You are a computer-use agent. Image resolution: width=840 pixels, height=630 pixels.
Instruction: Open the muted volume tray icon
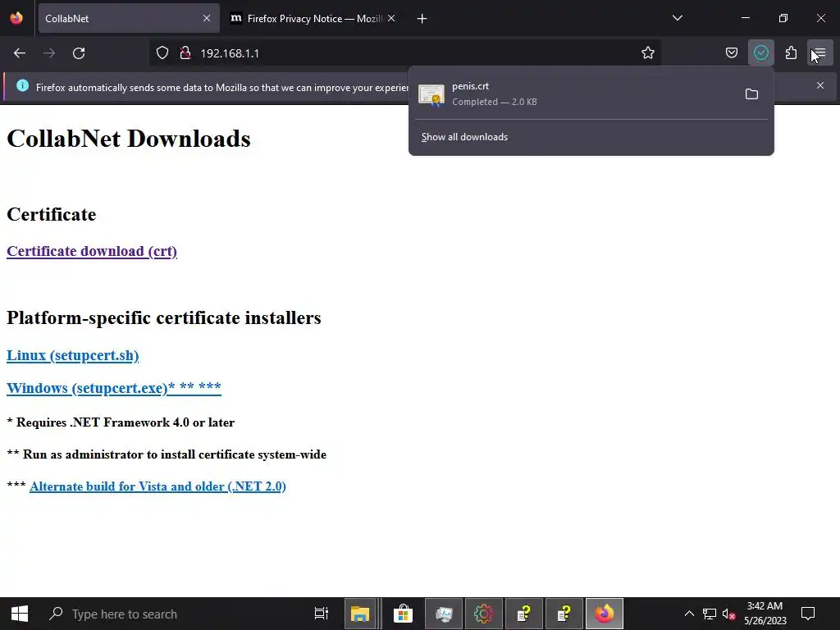point(728,614)
